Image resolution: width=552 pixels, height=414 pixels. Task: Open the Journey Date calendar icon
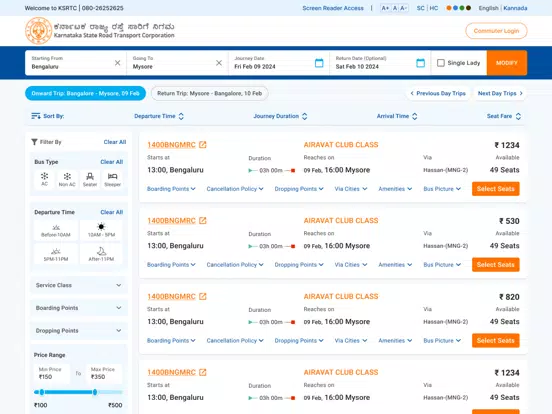(x=319, y=63)
